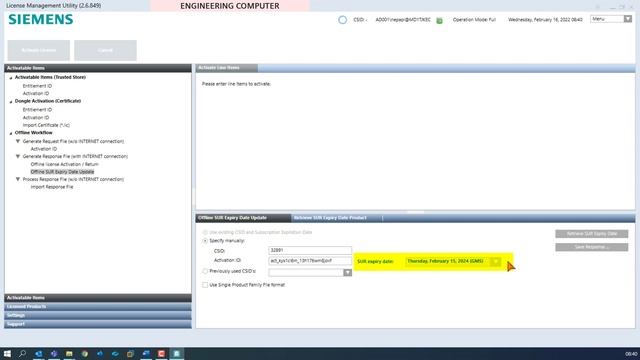Viewport: 640px width, 360px height.
Task: Click the 'Cancel' button near top left
Action: 105,50
